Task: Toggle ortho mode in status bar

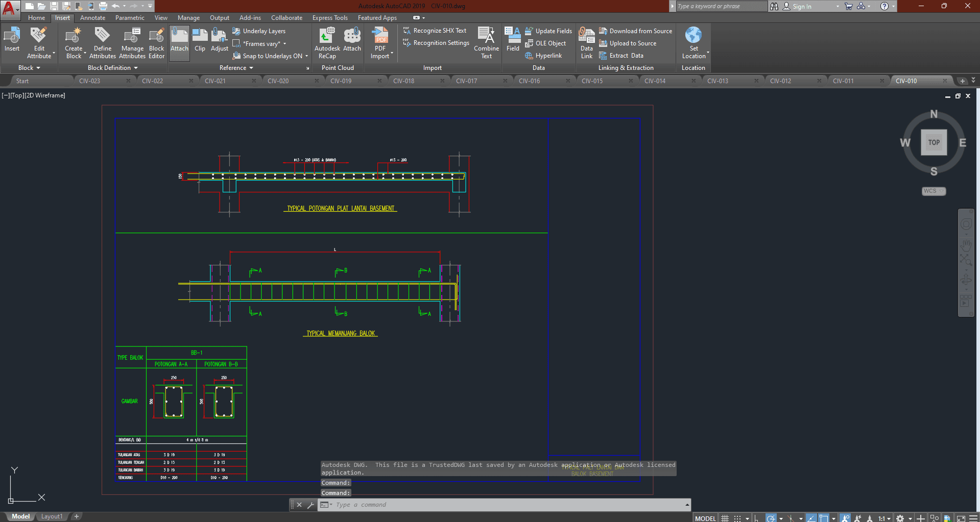Action: click(x=756, y=518)
